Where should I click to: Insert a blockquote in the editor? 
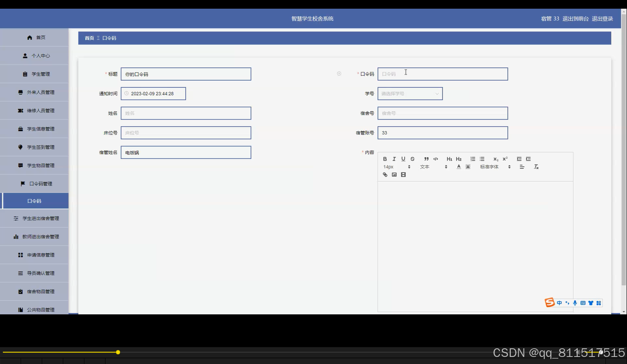click(x=426, y=159)
